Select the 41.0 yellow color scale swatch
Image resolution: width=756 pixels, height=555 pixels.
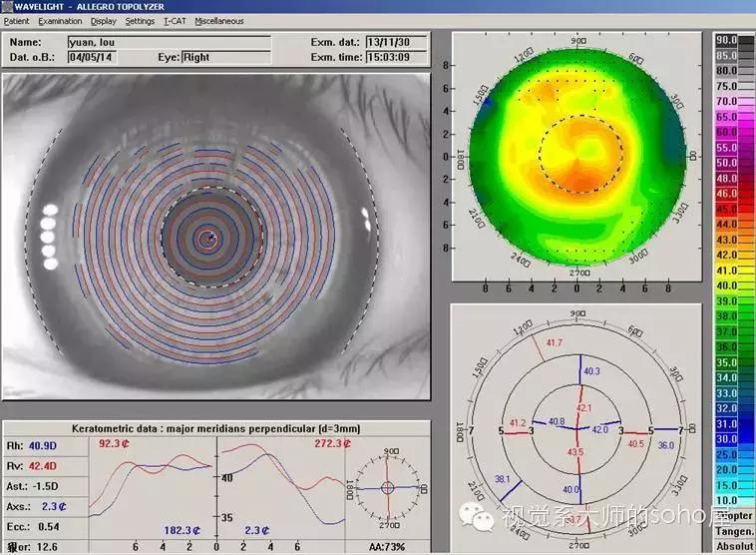click(734, 271)
